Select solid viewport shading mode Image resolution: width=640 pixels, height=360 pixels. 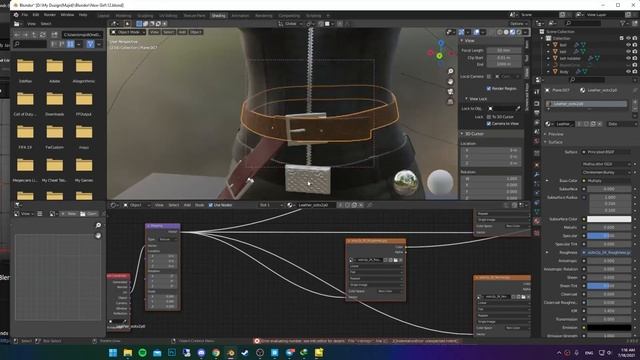pyautogui.click(x=507, y=32)
